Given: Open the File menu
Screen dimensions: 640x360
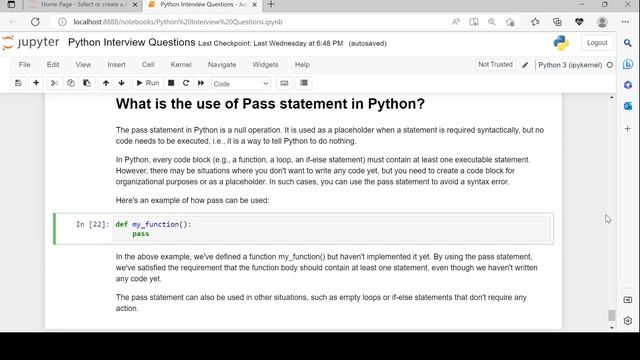Looking at the screenshot, I should point(24,64).
